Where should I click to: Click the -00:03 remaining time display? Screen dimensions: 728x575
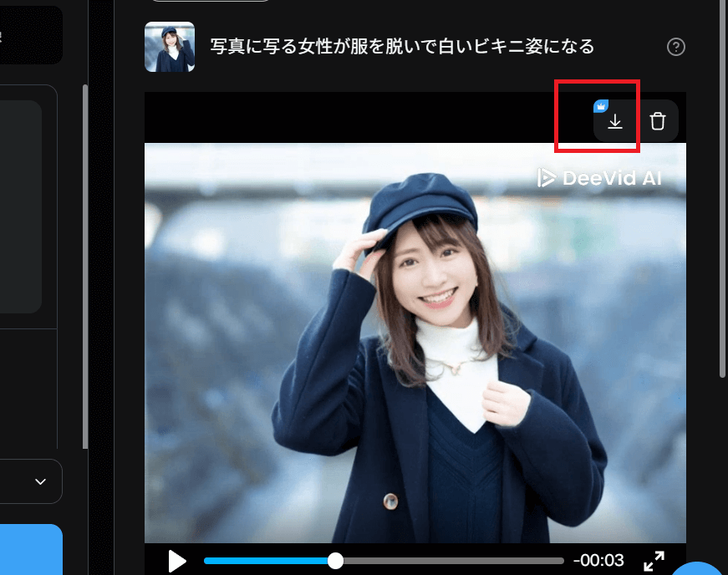(599, 561)
